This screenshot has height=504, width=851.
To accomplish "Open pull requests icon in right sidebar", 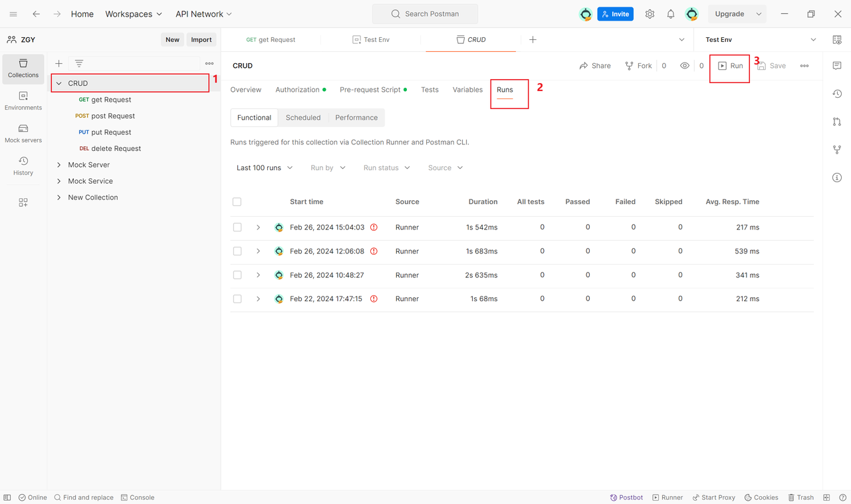I will (837, 122).
